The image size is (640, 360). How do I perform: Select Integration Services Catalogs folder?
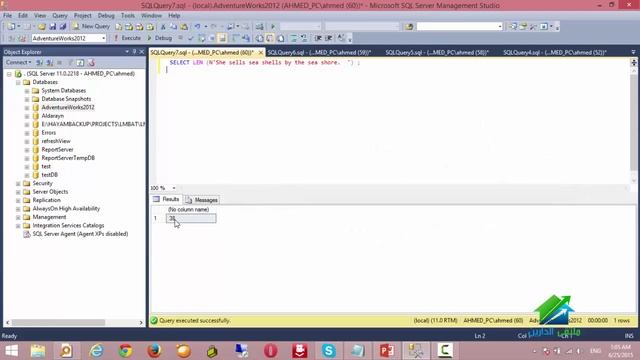tap(68, 226)
